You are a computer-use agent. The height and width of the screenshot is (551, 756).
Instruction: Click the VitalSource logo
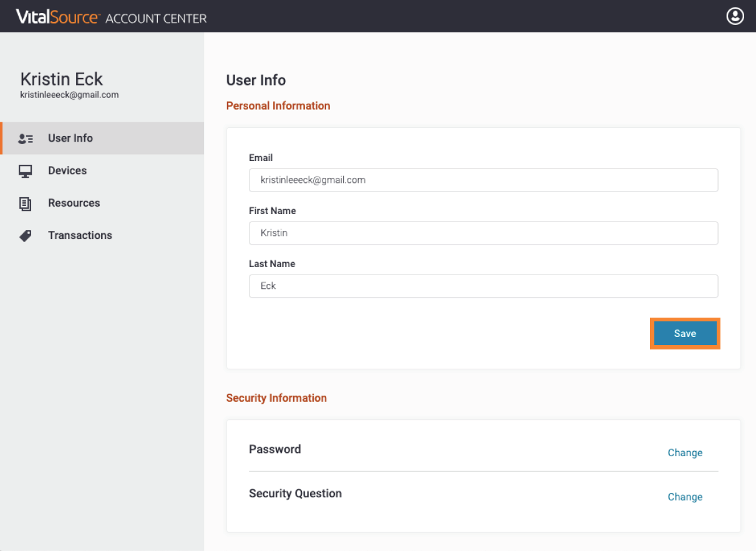point(57,17)
